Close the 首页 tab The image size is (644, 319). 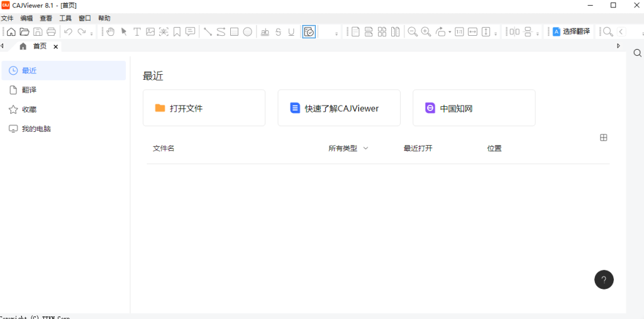click(x=56, y=46)
